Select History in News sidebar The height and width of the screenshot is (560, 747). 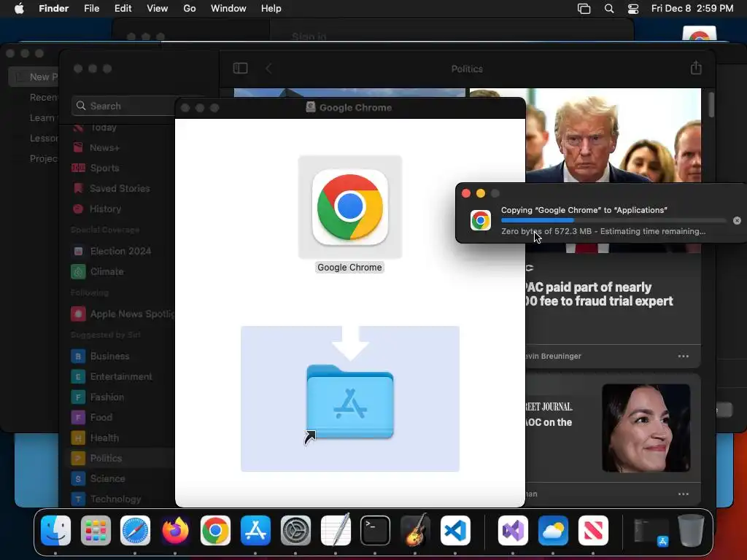tap(105, 209)
